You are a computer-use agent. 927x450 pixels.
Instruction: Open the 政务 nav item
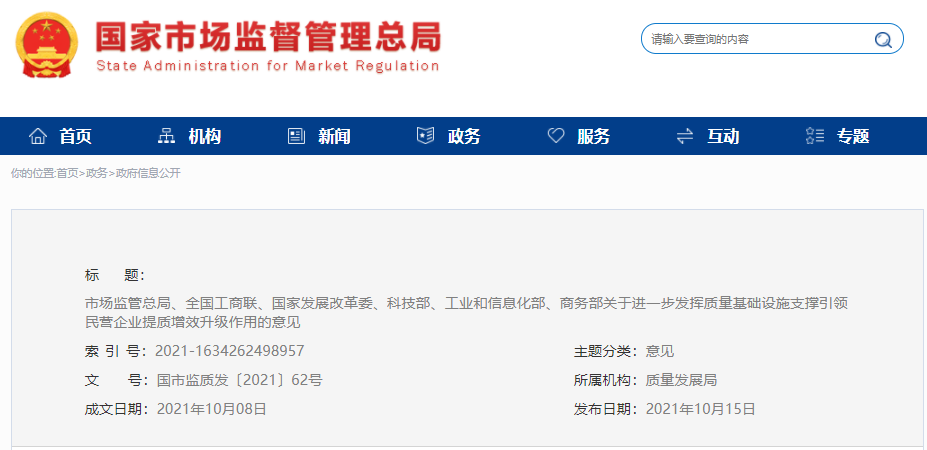pos(464,137)
